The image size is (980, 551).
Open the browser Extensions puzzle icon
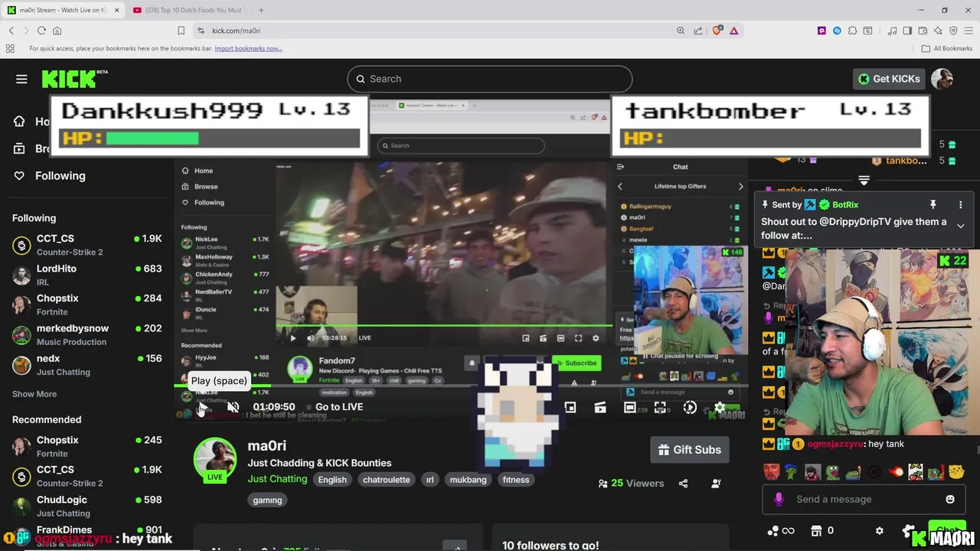pos(852,31)
